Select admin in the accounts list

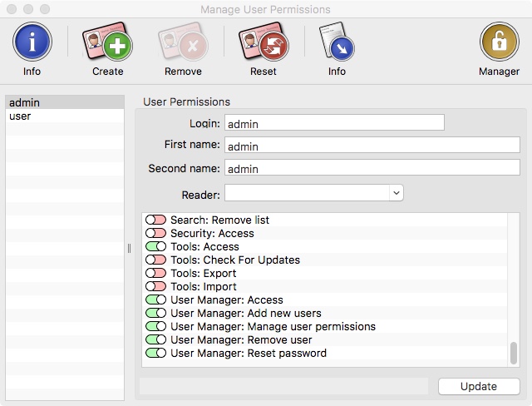(x=65, y=102)
